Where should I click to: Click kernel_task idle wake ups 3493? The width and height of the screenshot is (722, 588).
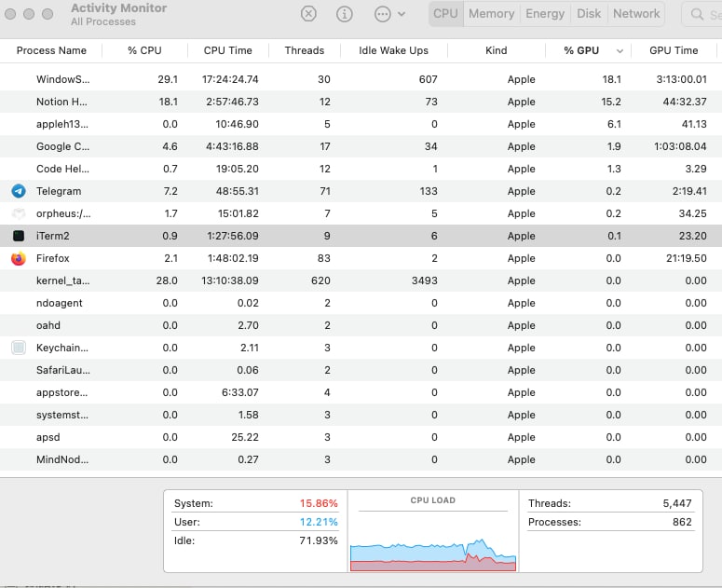pos(425,280)
